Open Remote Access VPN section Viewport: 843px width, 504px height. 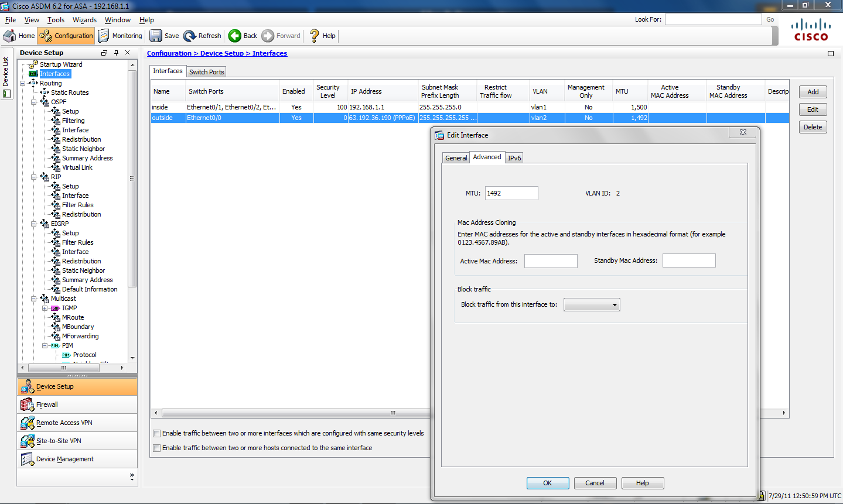[64, 423]
